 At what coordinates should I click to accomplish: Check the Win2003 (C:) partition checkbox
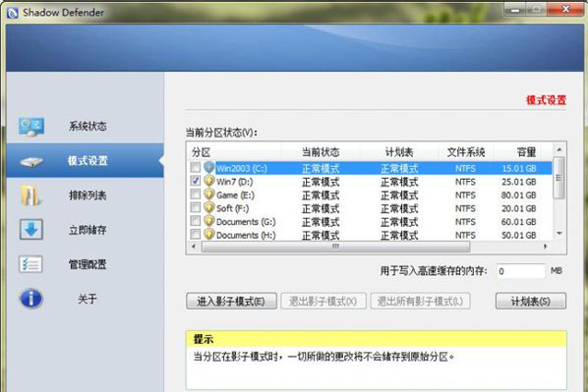(196, 167)
